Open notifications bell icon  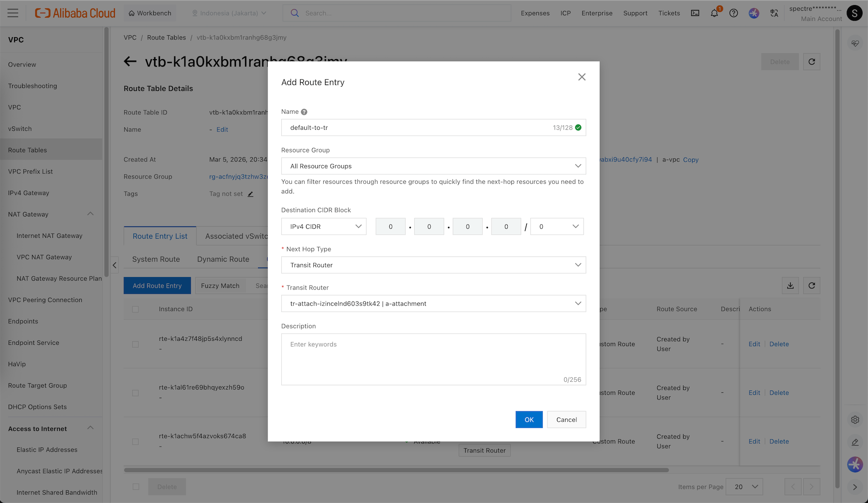[x=714, y=13]
